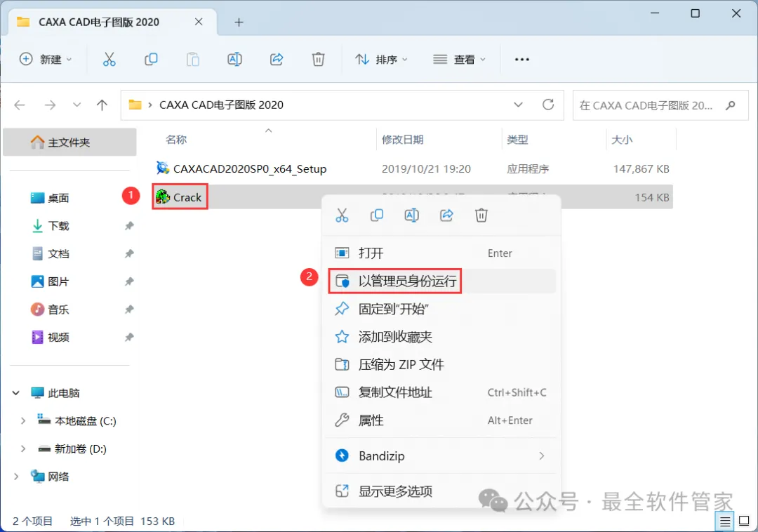Screen dimensions: 758x532
Task: Choose 属性 in context menu
Action: click(442, 420)
